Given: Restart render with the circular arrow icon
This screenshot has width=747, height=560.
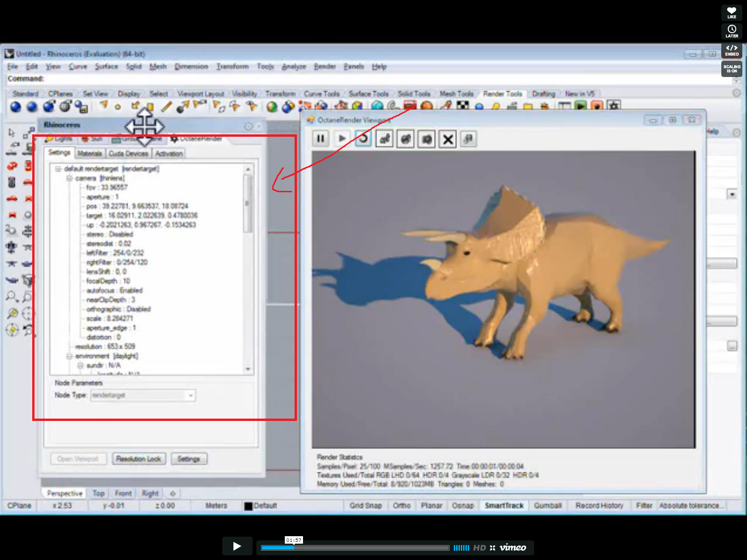Looking at the screenshot, I should click(x=363, y=139).
